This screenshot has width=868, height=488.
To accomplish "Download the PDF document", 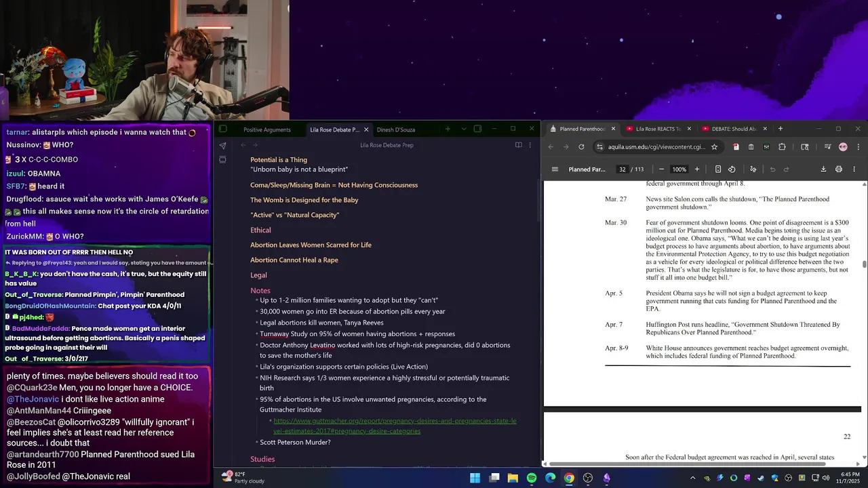I will point(823,169).
